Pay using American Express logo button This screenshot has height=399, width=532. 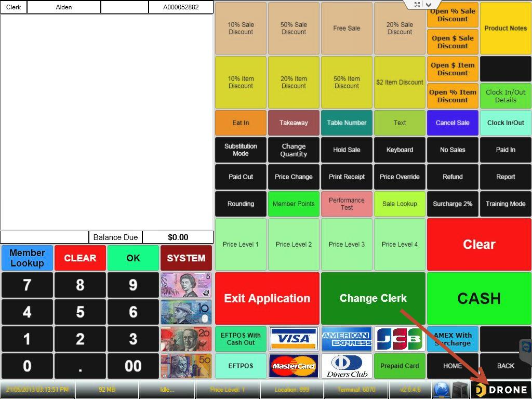[x=347, y=339]
